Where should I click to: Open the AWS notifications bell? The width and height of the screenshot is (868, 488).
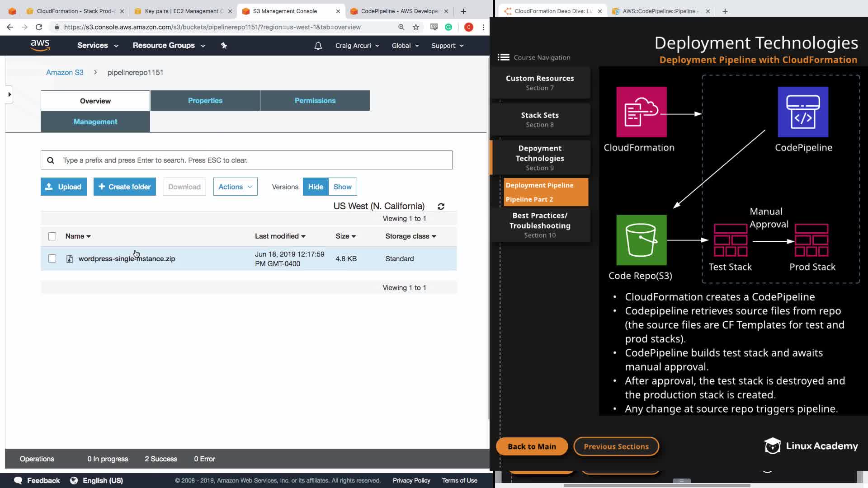318,46
